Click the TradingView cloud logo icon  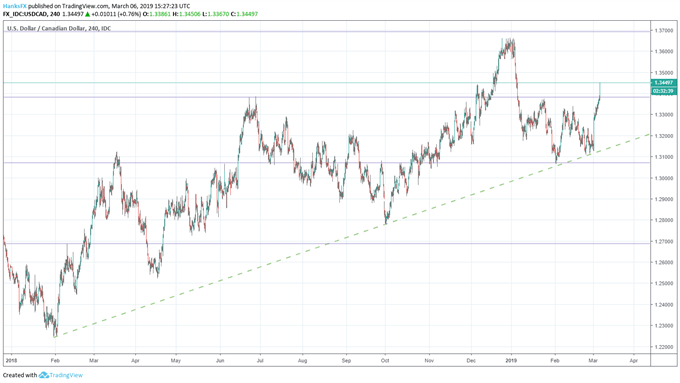[x=43, y=375]
